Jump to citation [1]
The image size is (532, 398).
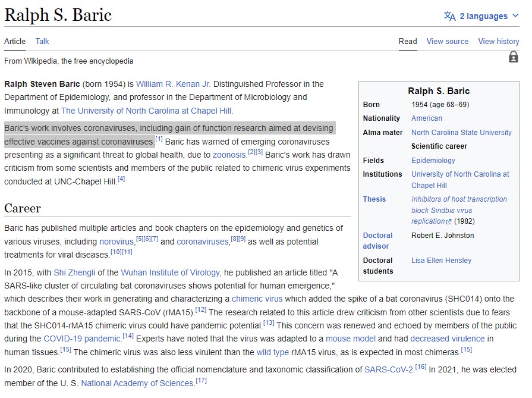pos(159,139)
